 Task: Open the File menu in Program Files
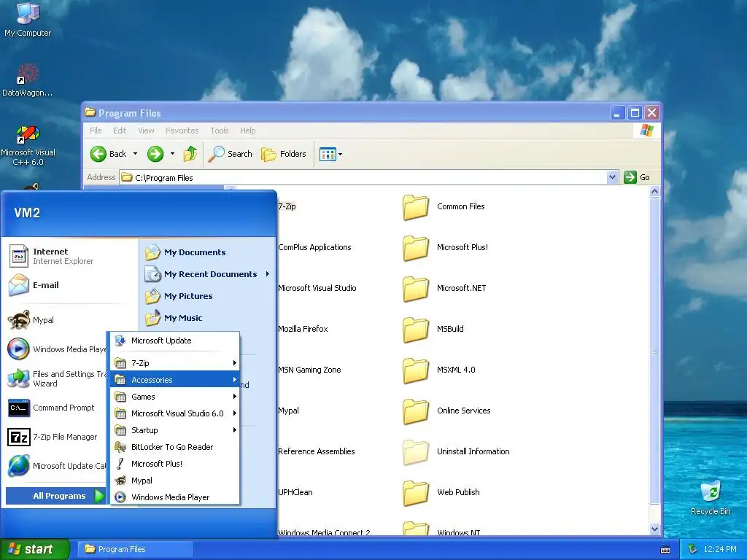(x=96, y=131)
